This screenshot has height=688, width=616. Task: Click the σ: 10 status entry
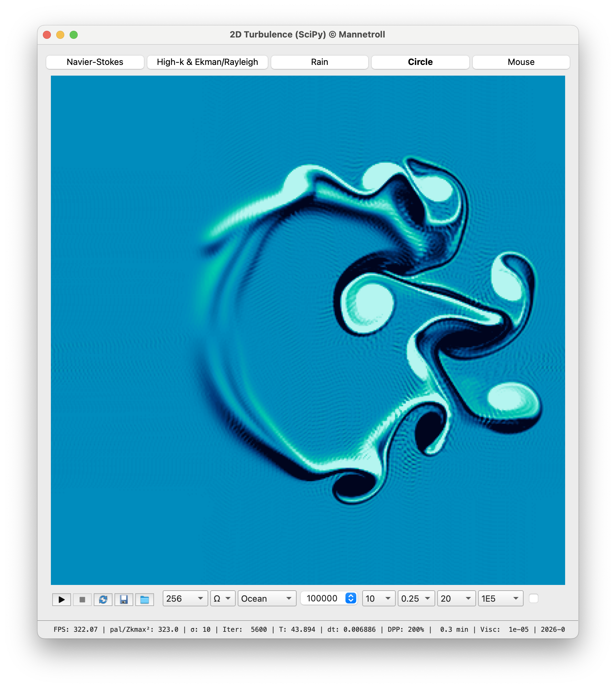[x=201, y=629]
